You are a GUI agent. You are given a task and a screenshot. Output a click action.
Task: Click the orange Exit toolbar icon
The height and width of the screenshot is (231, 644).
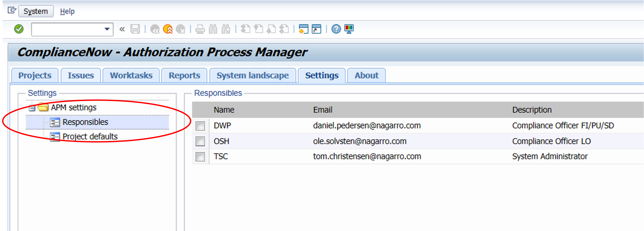click(x=168, y=29)
